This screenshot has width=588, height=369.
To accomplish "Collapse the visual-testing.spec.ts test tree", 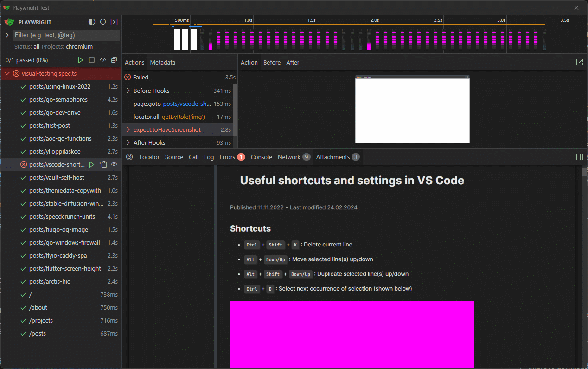I will 7,73.
